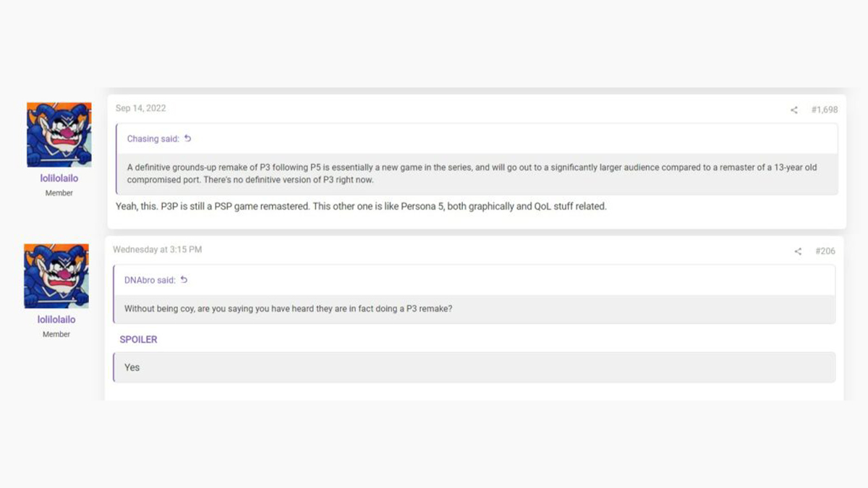Click the share icon on post #1,698
This screenshot has width=868, height=488.
point(793,110)
